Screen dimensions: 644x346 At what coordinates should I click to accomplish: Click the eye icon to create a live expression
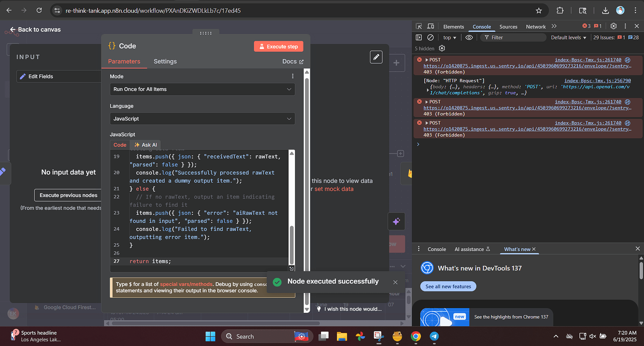pyautogui.click(x=469, y=37)
